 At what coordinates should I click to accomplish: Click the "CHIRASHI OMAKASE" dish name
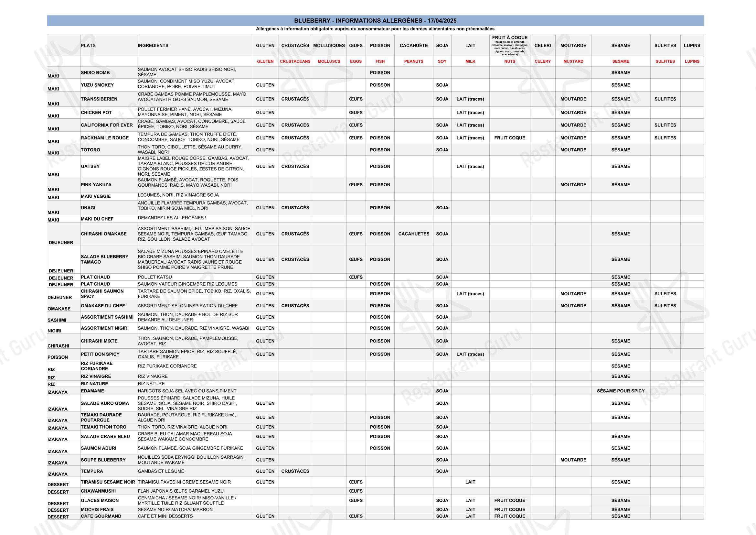104,234
